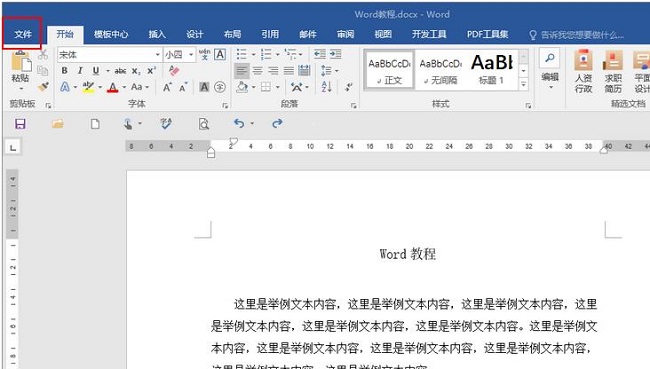The width and height of the screenshot is (650, 369).
Task: Click the save icon in quick toolbar
Action: point(20,124)
